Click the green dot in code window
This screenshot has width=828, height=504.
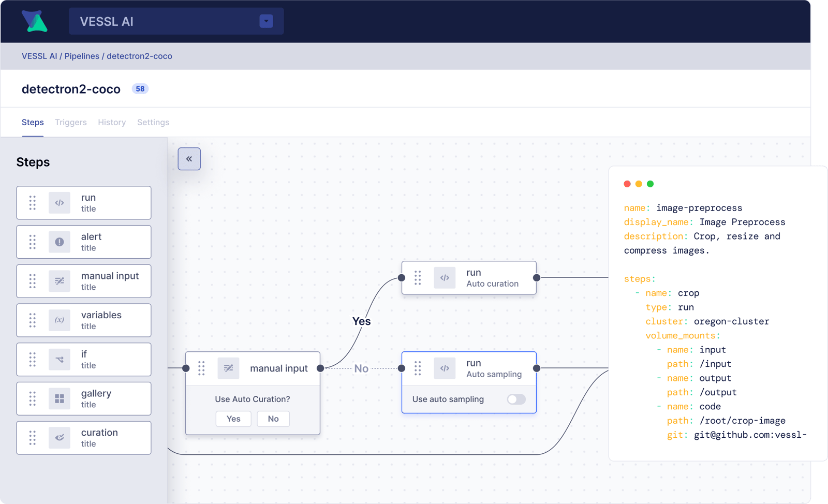pyautogui.click(x=650, y=184)
